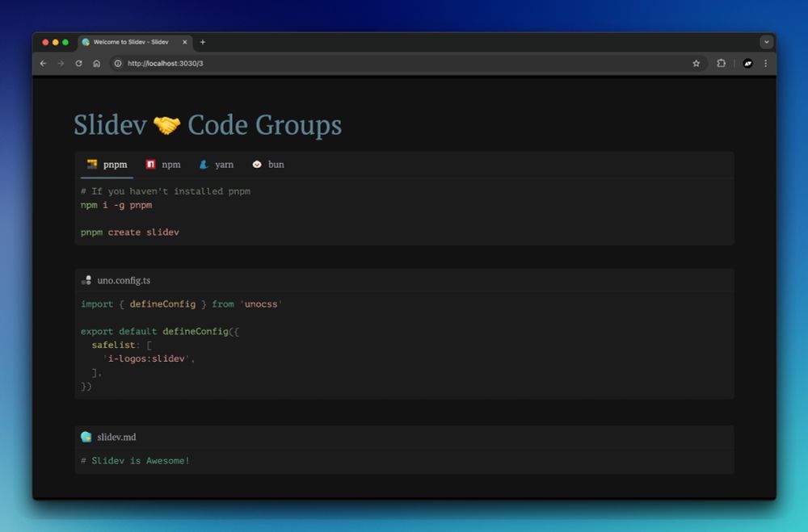Click the red npm logo icon

point(150,165)
